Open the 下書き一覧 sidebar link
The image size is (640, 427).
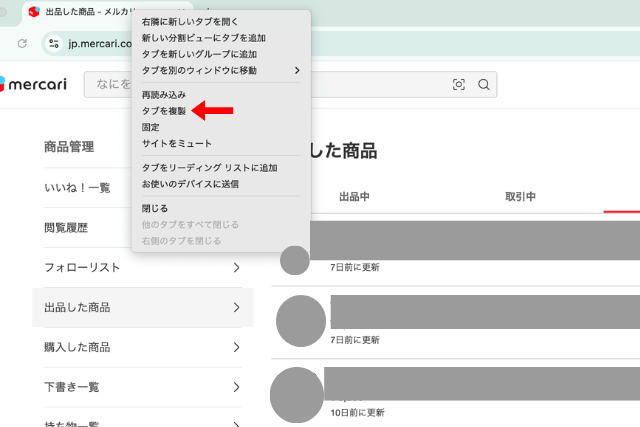point(71,387)
